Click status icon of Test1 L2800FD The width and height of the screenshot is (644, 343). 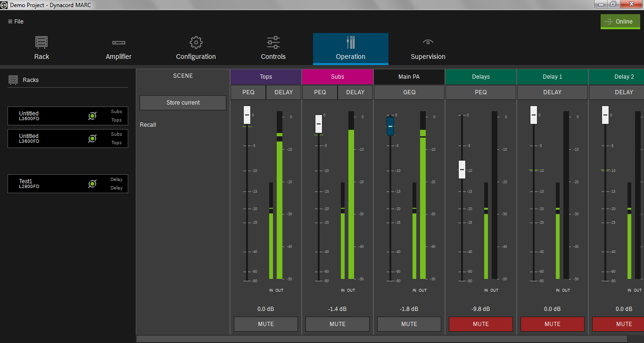[92, 184]
